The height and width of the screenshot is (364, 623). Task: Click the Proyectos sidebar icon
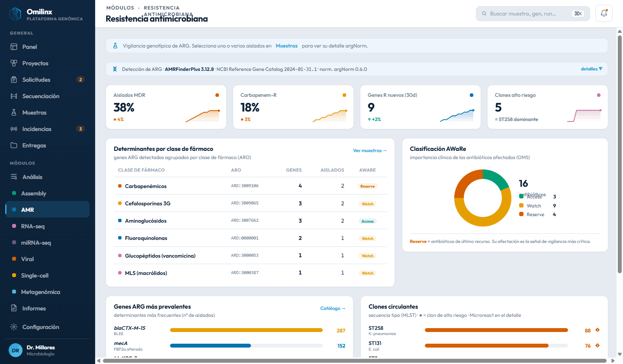pyautogui.click(x=14, y=63)
